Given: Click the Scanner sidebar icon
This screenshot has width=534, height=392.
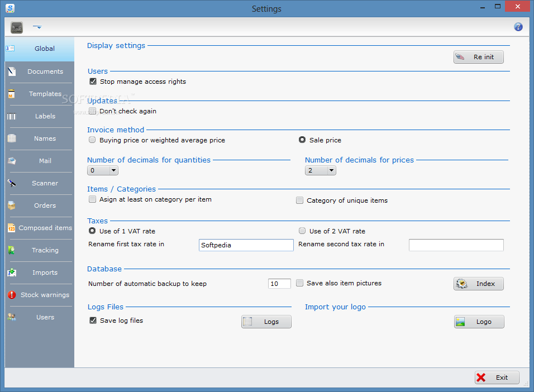Looking at the screenshot, I should (12, 183).
